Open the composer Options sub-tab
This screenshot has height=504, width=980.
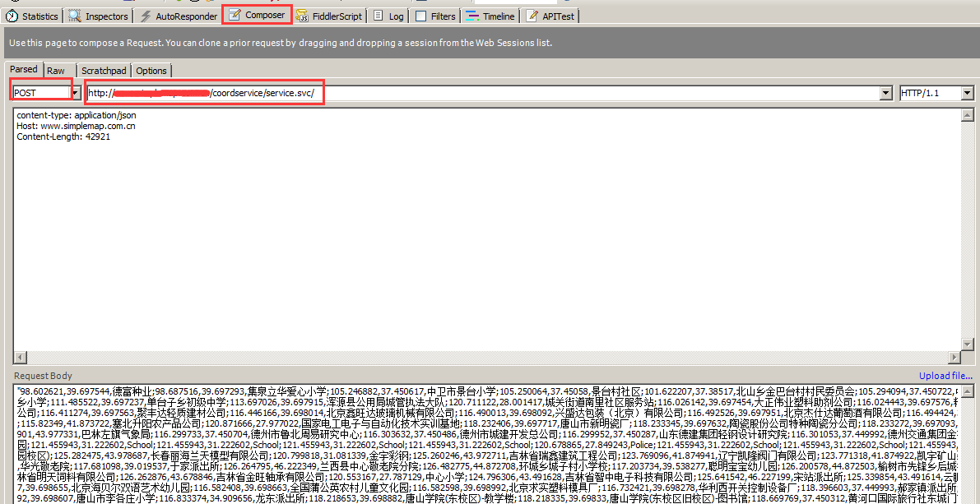(x=151, y=71)
